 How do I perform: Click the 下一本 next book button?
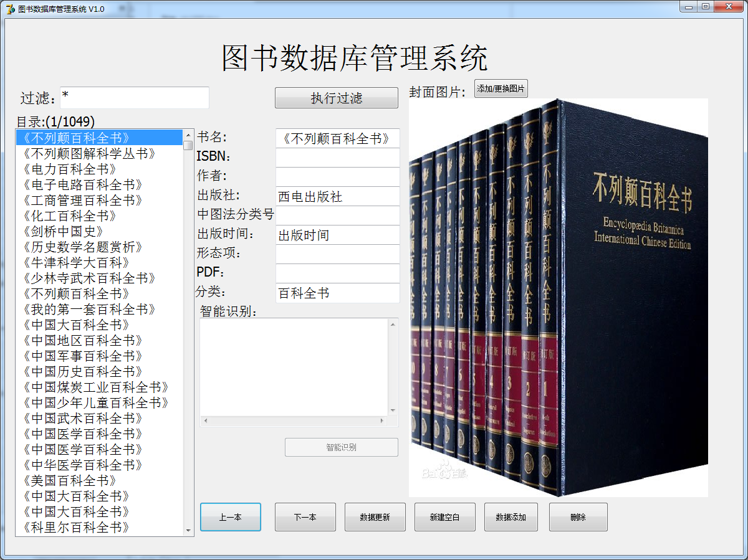coord(305,516)
